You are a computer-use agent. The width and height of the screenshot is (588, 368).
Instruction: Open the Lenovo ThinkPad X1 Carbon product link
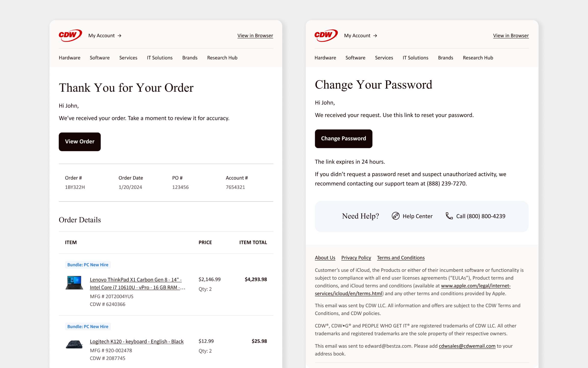pos(137,283)
